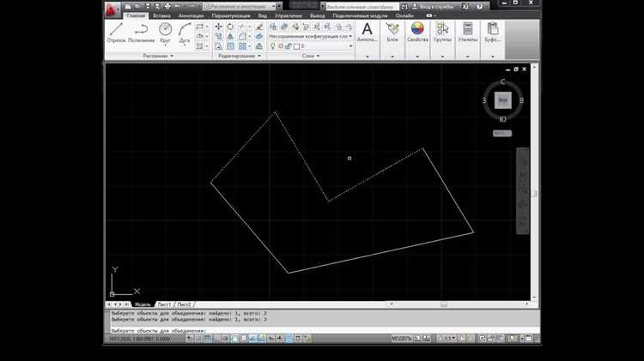Toggle layer 0 freeze sun icon

pos(281,46)
